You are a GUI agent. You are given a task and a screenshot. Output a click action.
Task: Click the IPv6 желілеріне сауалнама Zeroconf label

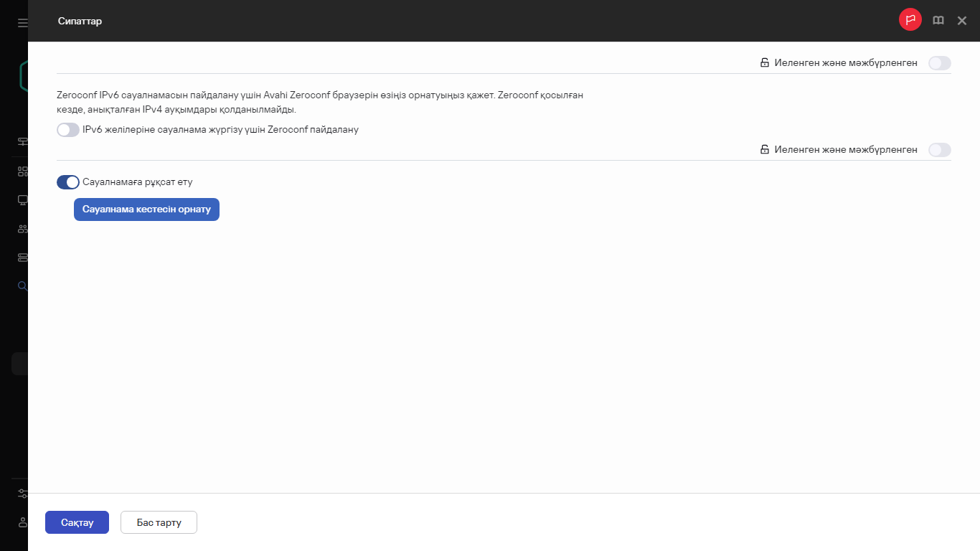(220, 130)
